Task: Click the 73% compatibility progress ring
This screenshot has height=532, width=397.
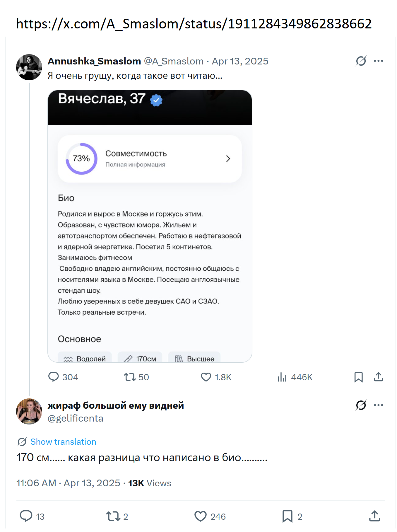Action: coord(81,159)
